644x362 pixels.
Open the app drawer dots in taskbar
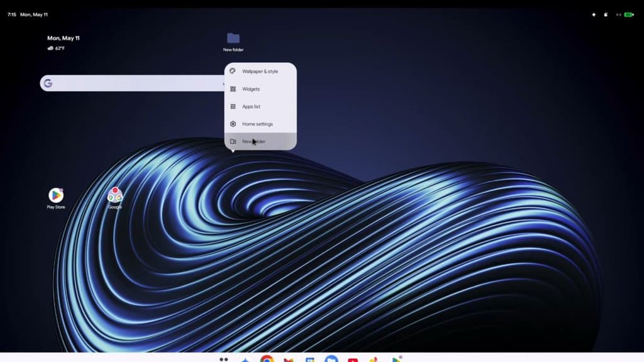pyautogui.click(x=224, y=359)
